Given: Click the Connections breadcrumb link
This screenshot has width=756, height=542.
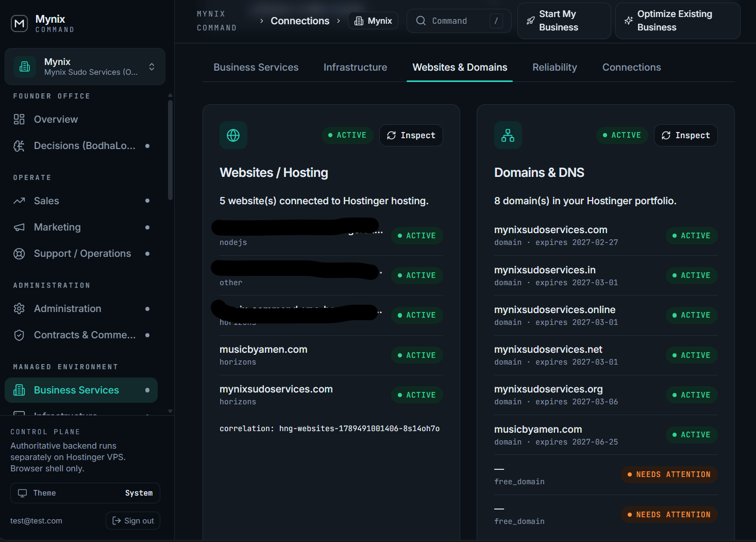Looking at the screenshot, I should point(300,21).
